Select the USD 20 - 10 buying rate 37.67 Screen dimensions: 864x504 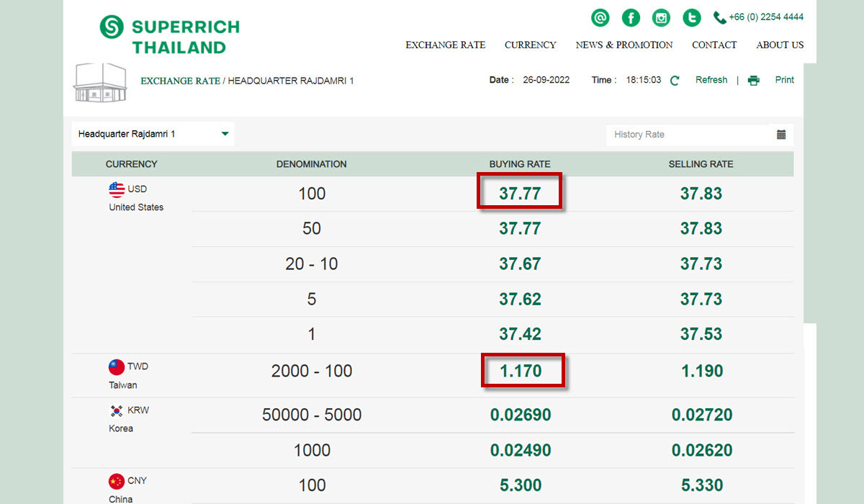(x=520, y=264)
